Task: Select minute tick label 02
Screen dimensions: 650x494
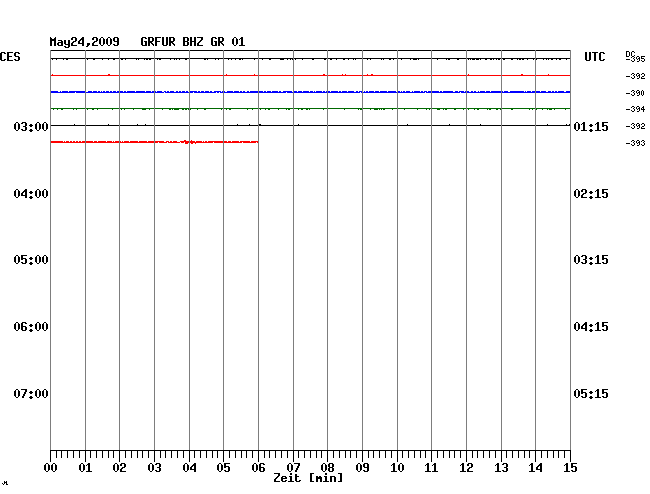Action: (x=119, y=468)
